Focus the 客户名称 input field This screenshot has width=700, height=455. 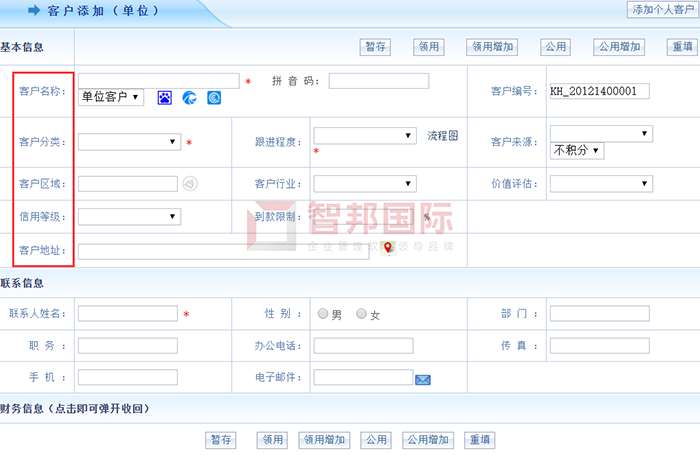[158, 81]
